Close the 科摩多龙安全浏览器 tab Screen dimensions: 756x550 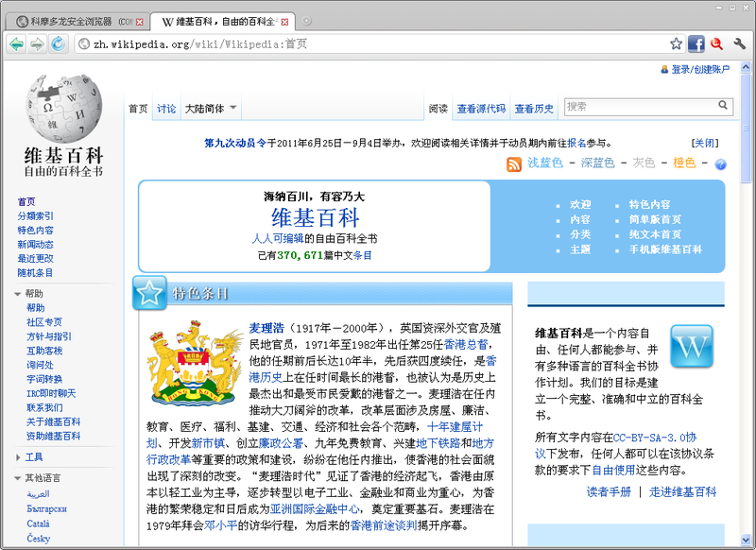(x=140, y=22)
